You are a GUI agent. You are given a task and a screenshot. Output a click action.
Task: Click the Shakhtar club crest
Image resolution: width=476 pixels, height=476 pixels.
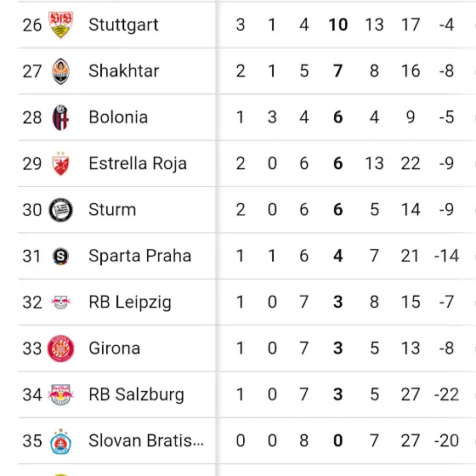click(60, 71)
